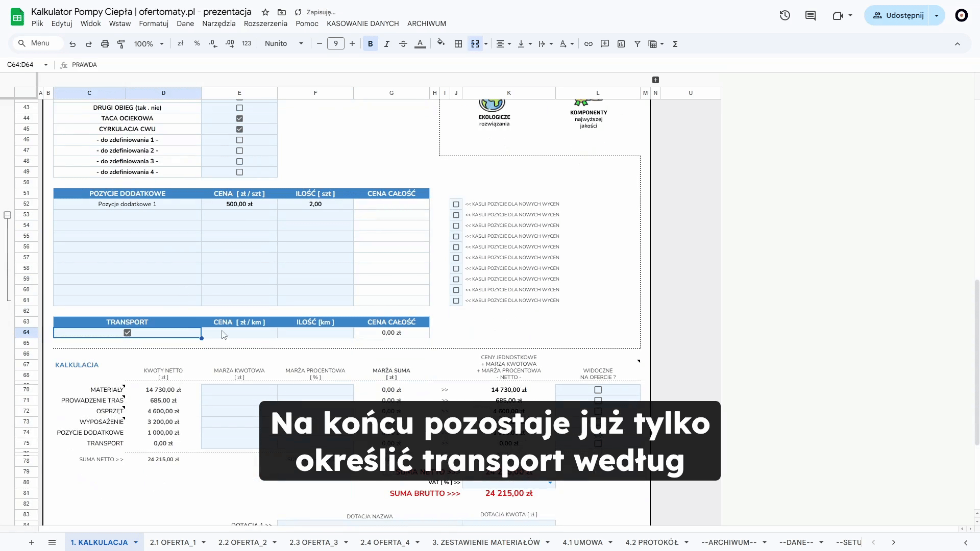Click the insert link icon
The image size is (980, 551).
(589, 44)
